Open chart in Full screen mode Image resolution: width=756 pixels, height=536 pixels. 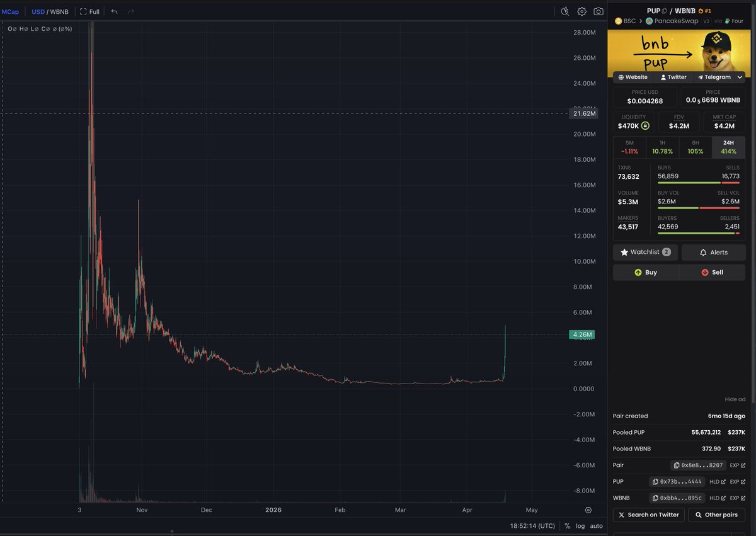[89, 11]
